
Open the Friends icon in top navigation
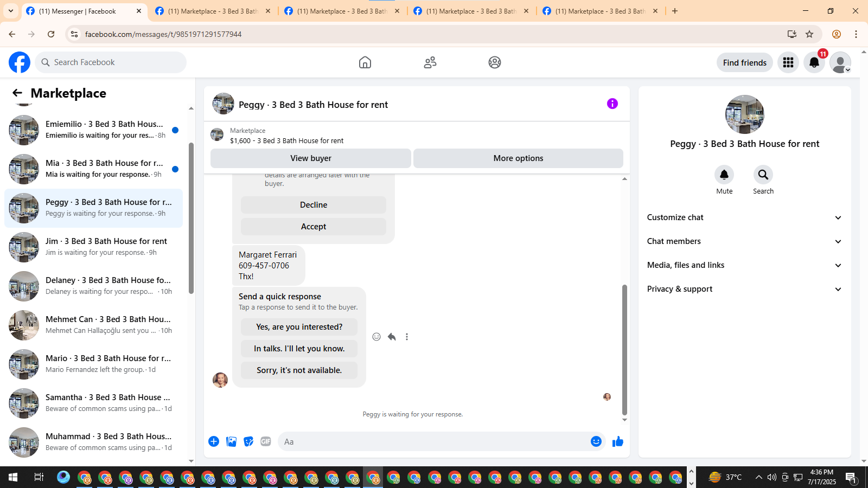[x=430, y=62]
